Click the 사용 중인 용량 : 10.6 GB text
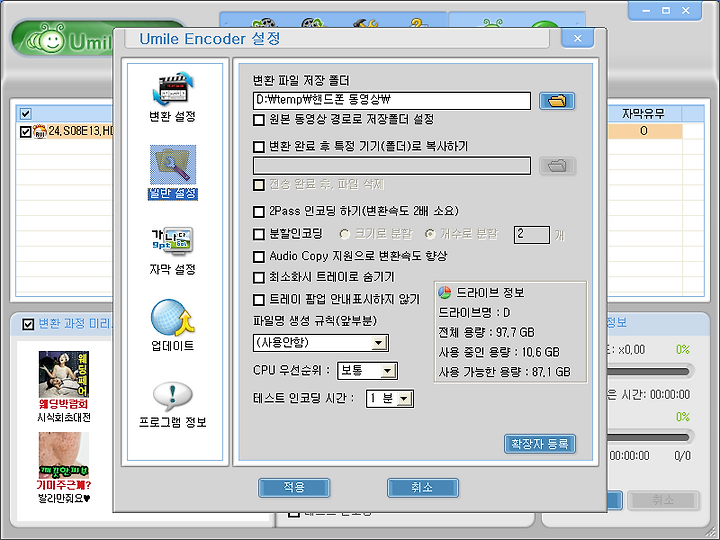 coord(499,352)
